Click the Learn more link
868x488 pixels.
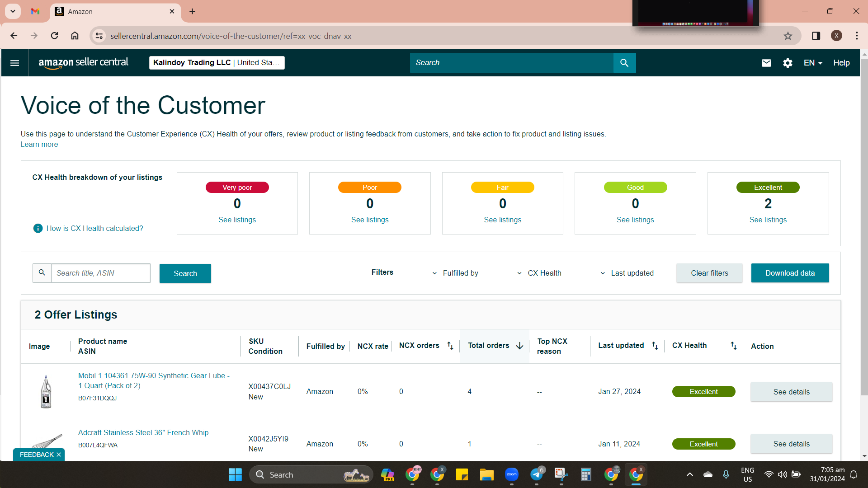39,145
